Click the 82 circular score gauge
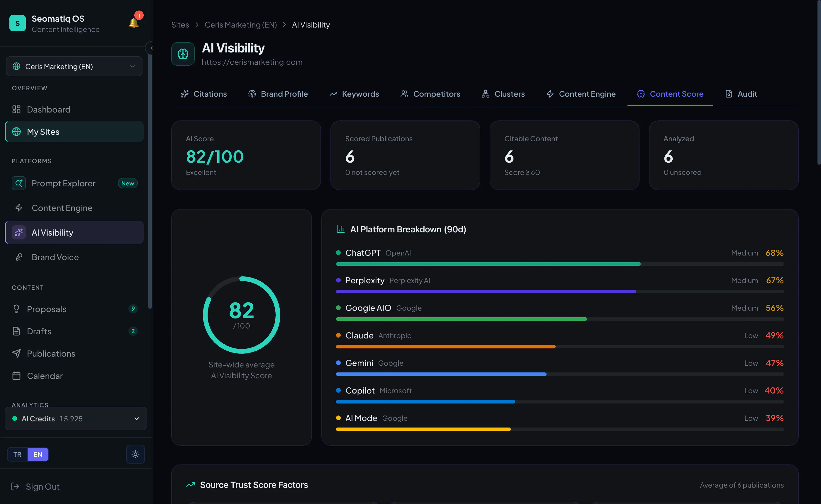Viewport: 821px width, 504px height. [241, 315]
